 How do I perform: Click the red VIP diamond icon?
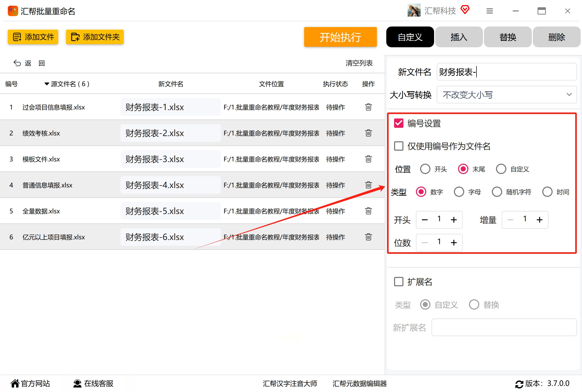465,10
